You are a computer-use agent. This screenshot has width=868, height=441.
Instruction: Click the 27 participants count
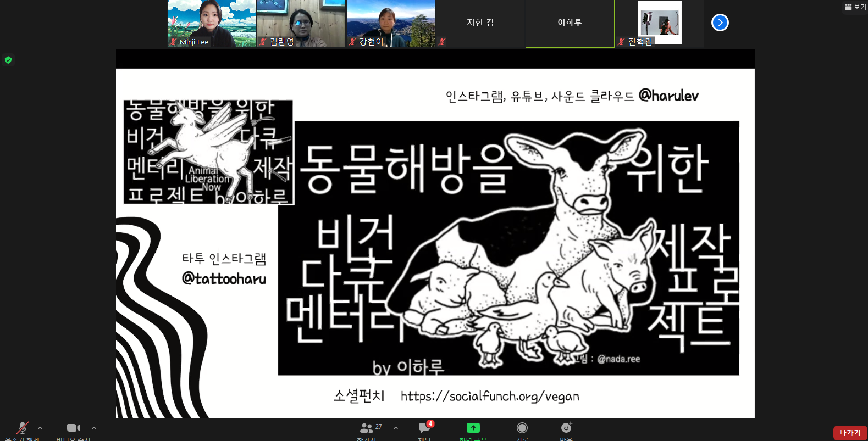378,427
